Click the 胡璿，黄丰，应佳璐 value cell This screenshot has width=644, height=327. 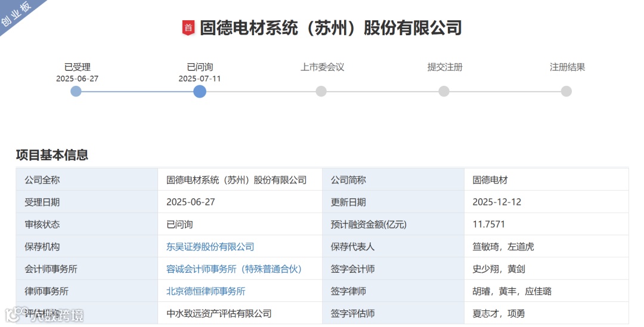pyautogui.click(x=546, y=291)
